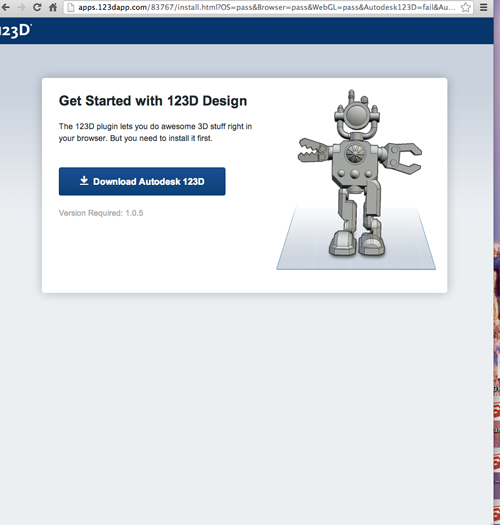
Task: Click the 123D logo in the header
Action: [15, 31]
